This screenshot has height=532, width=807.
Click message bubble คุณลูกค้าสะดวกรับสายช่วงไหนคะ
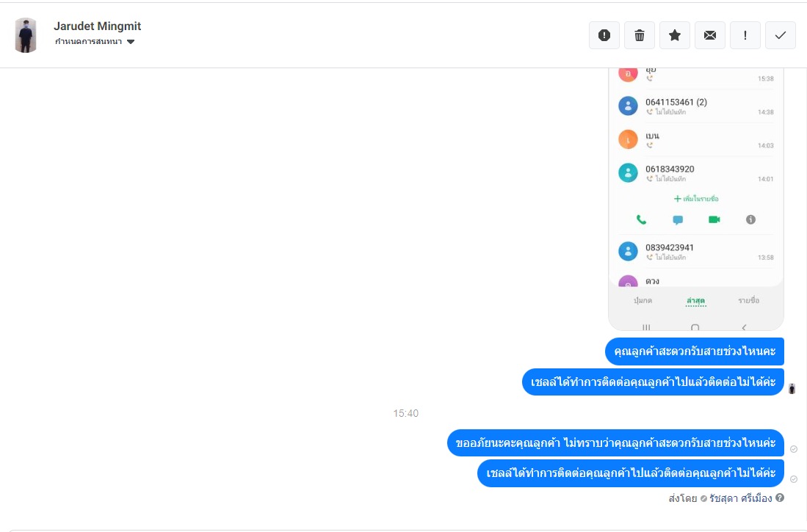(695, 351)
